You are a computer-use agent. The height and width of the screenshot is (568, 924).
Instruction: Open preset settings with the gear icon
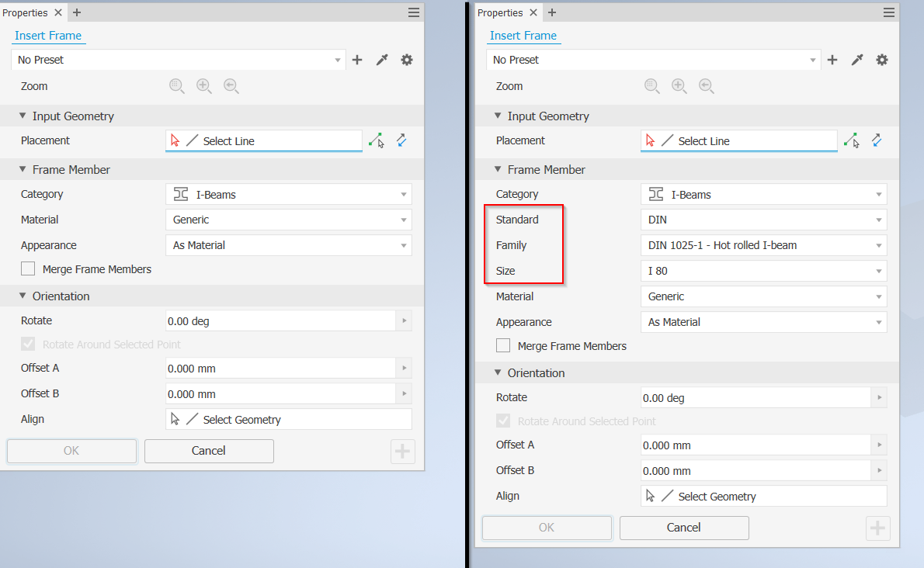(x=406, y=60)
